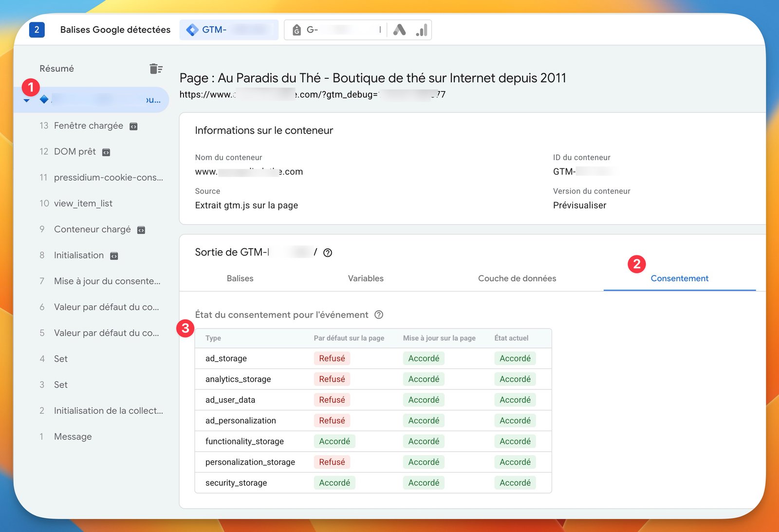Image resolution: width=779 pixels, height=532 pixels.
Task: Click the page debug URL
Action: [312, 94]
